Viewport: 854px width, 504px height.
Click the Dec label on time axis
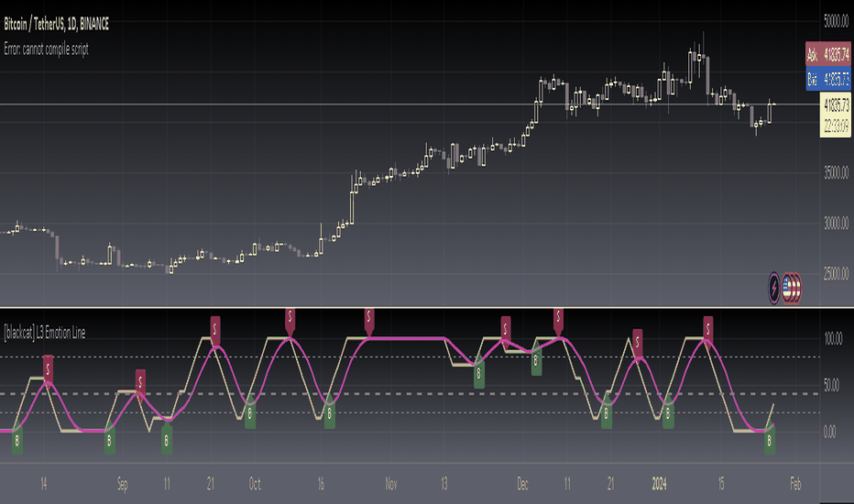pos(522,484)
